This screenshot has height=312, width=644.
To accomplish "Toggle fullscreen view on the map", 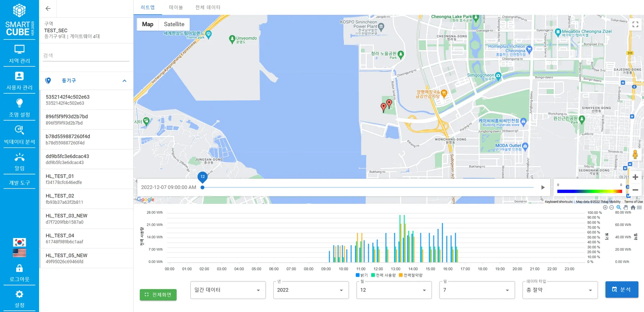I will point(635,25).
